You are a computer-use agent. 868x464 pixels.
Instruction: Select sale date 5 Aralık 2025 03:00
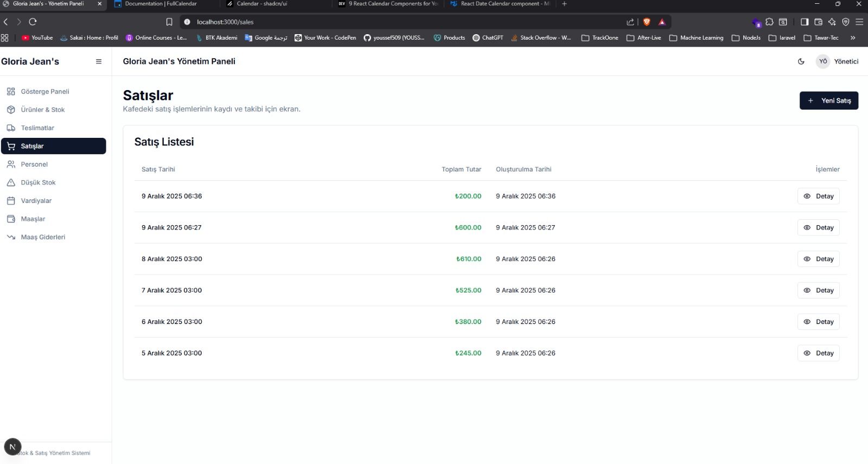pos(171,353)
